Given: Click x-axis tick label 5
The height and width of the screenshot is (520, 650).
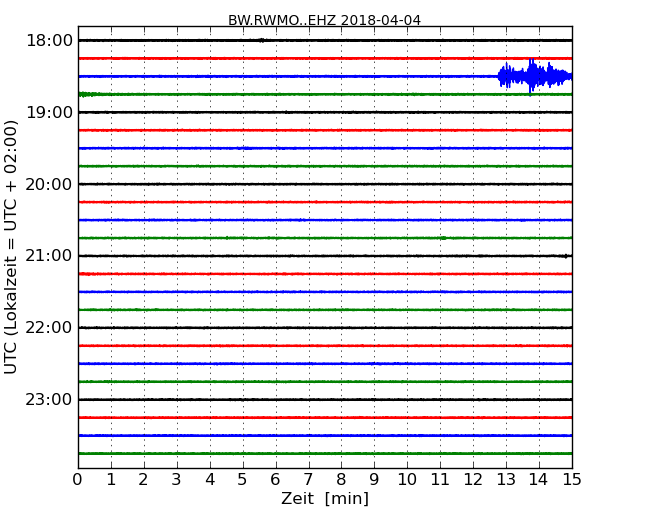Looking at the screenshot, I should click(243, 480).
